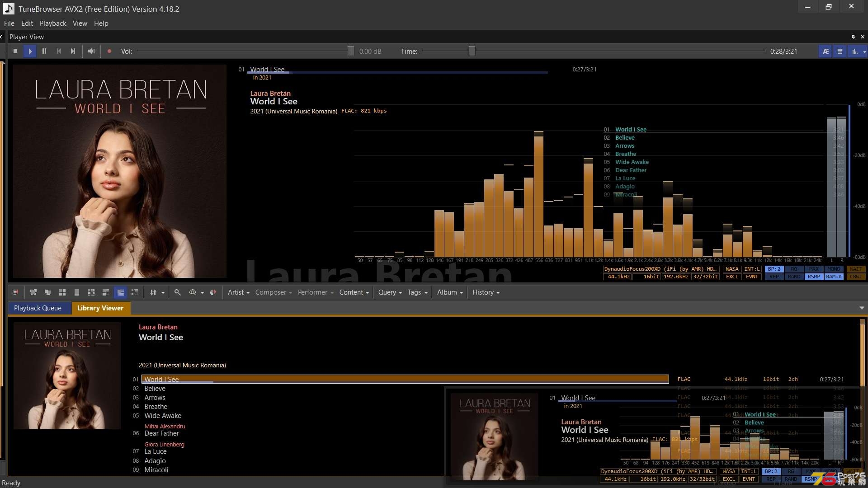The image size is (868, 488).
Task: Open the sort order dropdown arrow
Action: point(163,293)
